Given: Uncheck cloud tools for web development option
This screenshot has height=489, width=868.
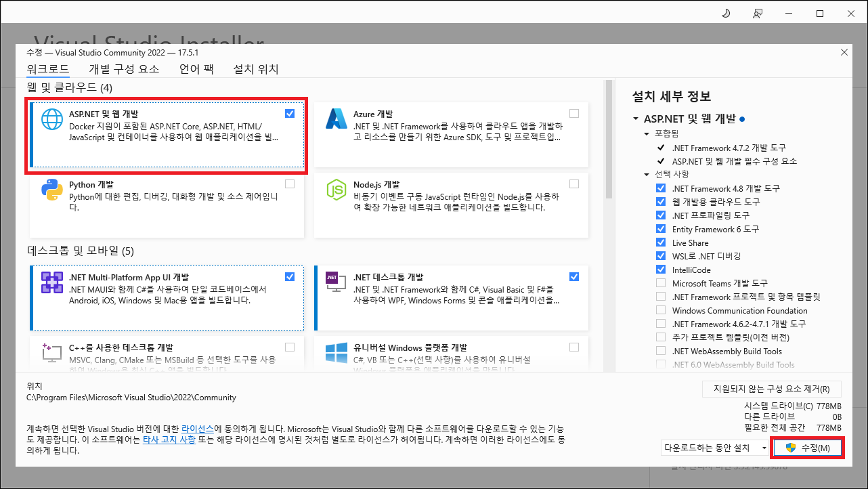Looking at the screenshot, I should 661,202.
